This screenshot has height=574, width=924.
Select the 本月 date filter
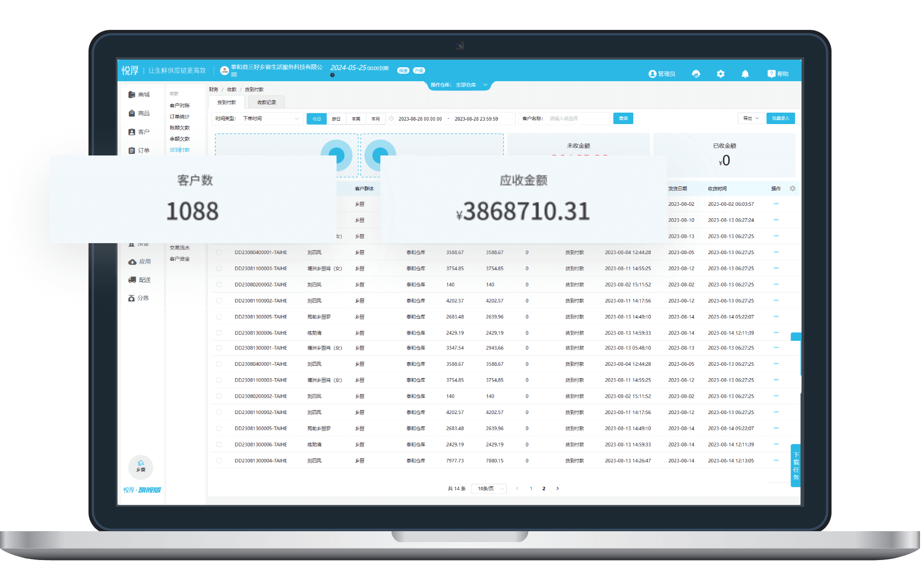click(376, 119)
